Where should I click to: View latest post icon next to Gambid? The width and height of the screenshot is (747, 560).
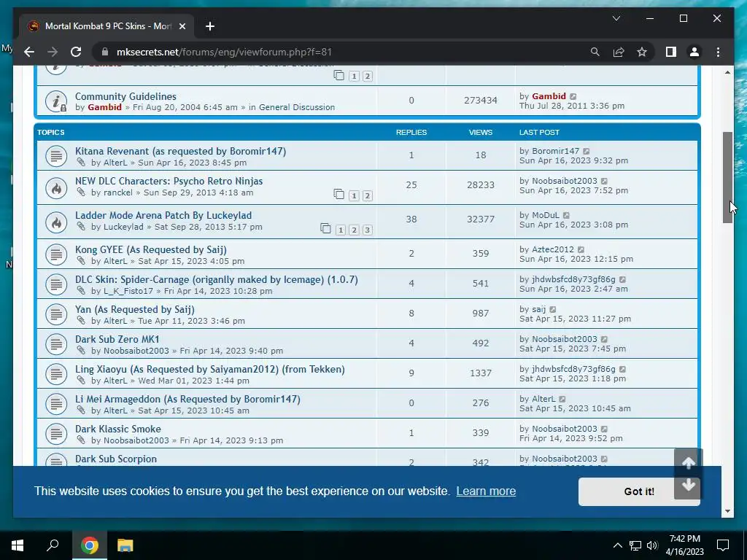pos(573,96)
